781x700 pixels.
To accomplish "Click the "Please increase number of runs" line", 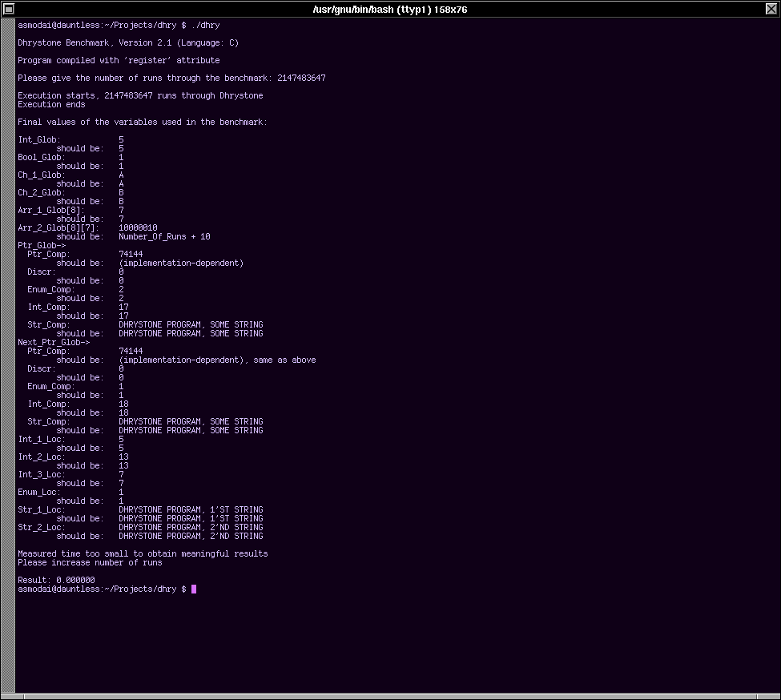I will click(90, 563).
